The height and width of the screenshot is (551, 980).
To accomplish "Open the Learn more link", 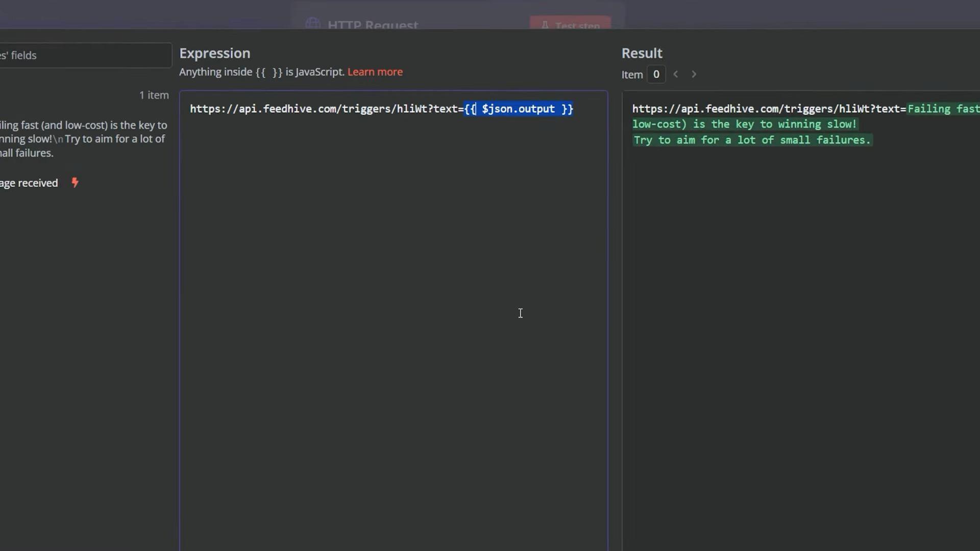I will [x=375, y=72].
